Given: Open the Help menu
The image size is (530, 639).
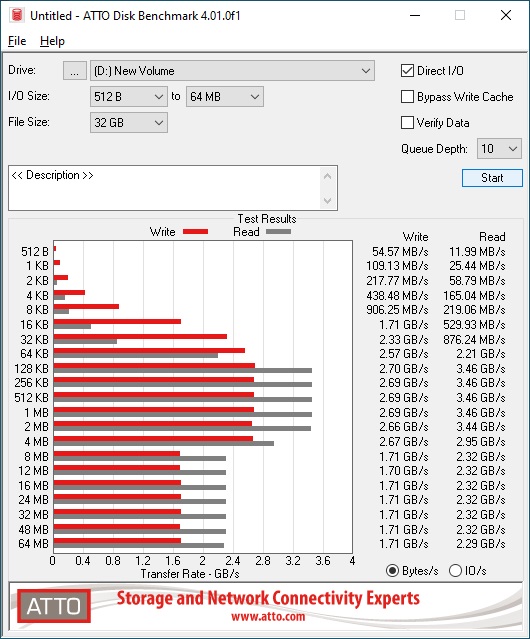Looking at the screenshot, I should [52, 41].
